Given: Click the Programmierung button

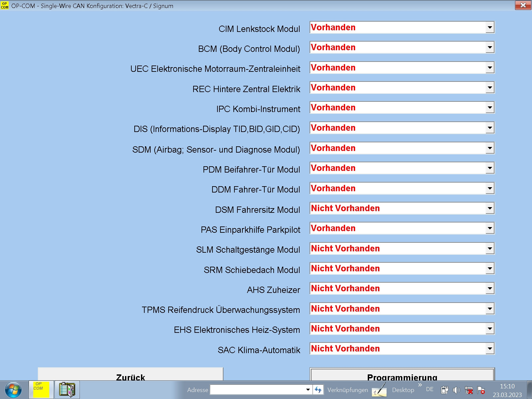Looking at the screenshot, I should tap(402, 375).
